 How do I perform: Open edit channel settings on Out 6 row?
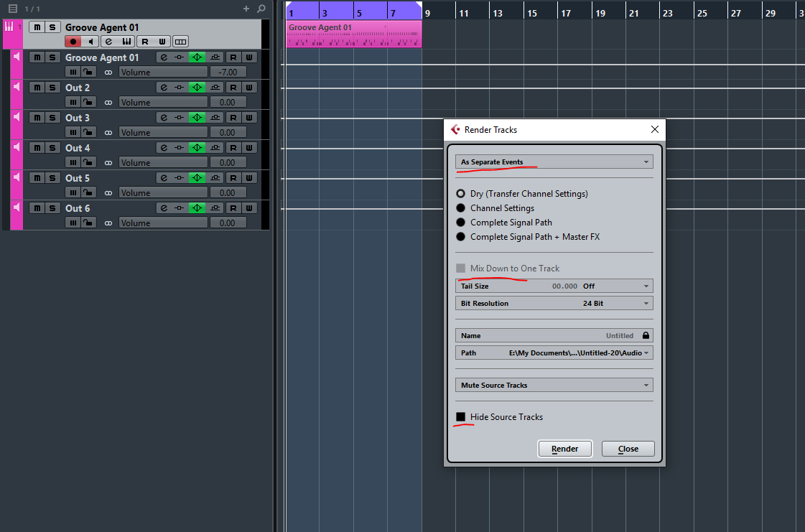coord(164,208)
